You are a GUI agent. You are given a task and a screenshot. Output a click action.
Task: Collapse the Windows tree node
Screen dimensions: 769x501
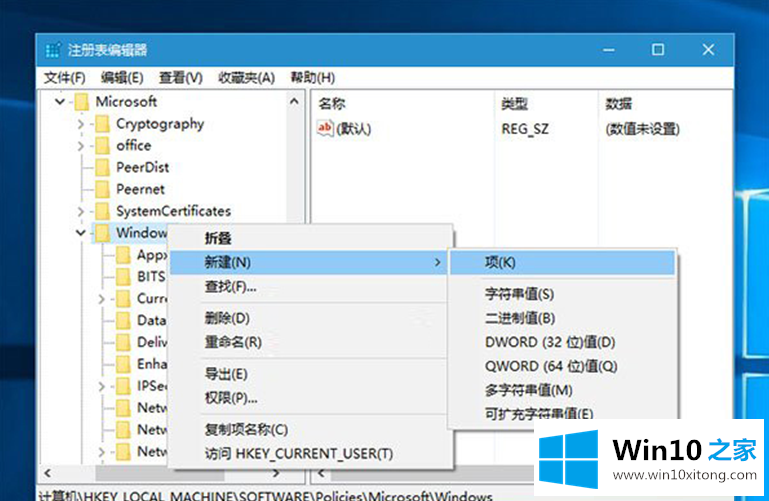tap(81, 233)
